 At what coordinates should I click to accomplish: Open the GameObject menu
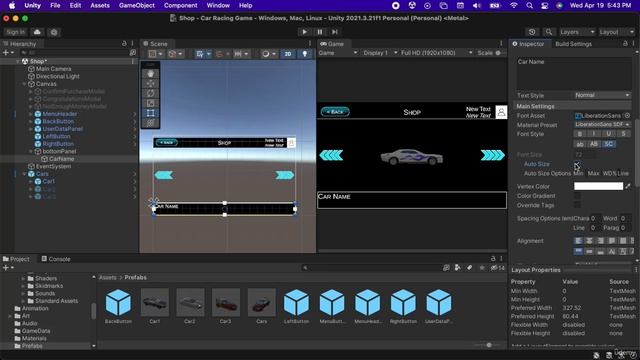[x=137, y=5]
